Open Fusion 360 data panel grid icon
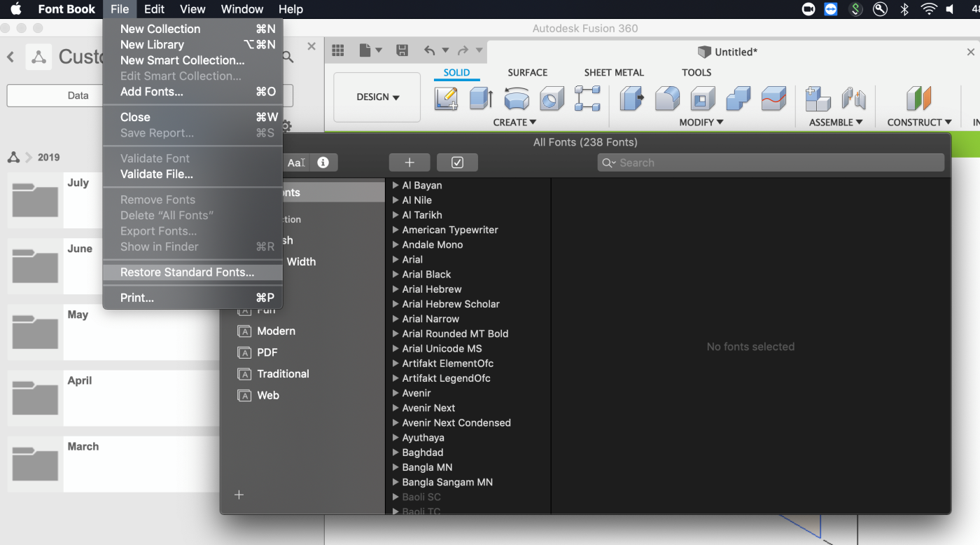This screenshot has width=980, height=545. (338, 50)
